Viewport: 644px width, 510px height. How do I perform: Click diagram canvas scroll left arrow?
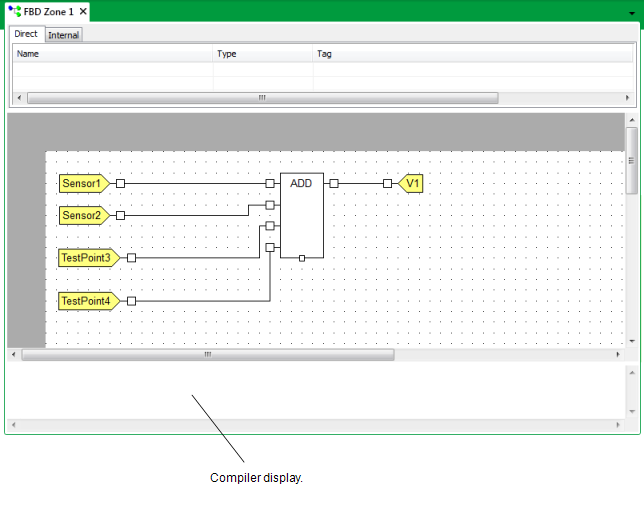click(x=14, y=354)
